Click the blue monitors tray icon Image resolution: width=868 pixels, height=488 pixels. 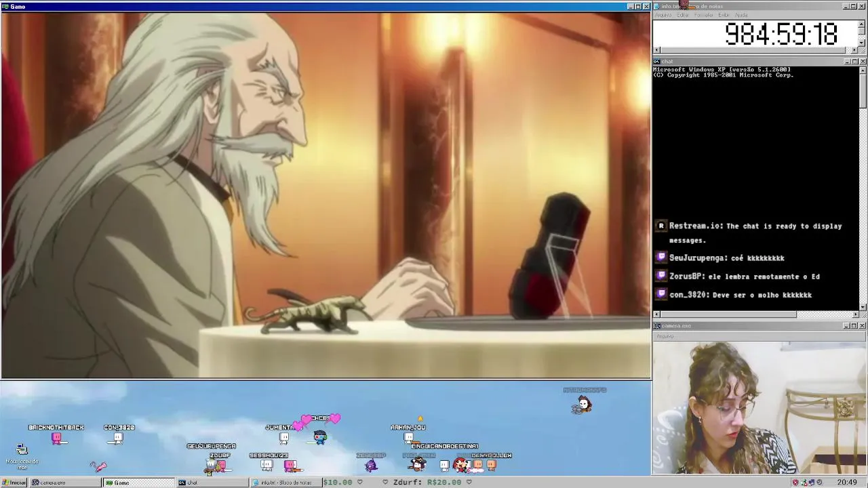tap(812, 483)
